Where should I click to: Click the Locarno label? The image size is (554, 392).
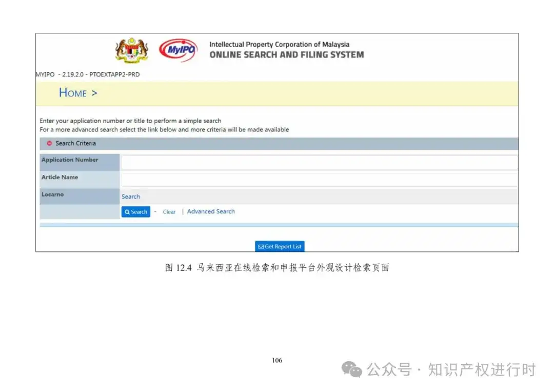(x=53, y=194)
